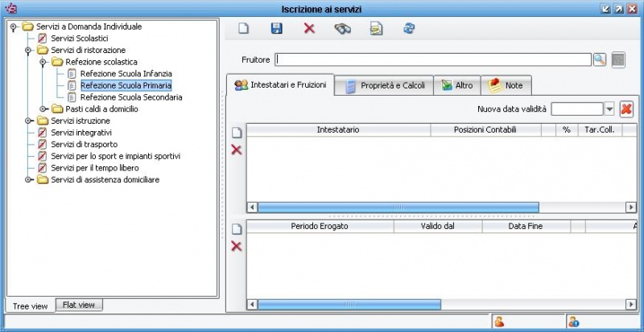Click red X button beside Nuova data validità
This screenshot has height=332, width=644.
(x=626, y=109)
